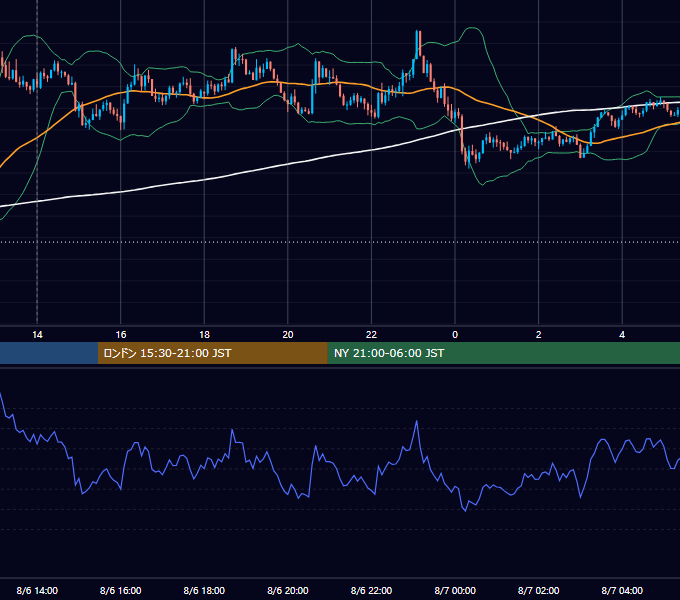The image size is (680, 600).
Task: Click the 8/6 16:00 date label
Action: pos(121,591)
